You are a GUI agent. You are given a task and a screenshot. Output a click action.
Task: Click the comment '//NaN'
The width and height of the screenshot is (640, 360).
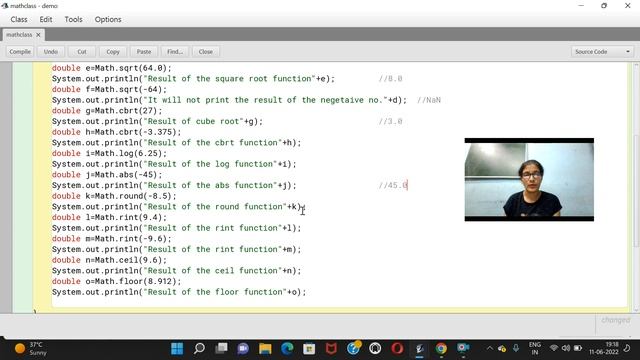tap(429, 100)
